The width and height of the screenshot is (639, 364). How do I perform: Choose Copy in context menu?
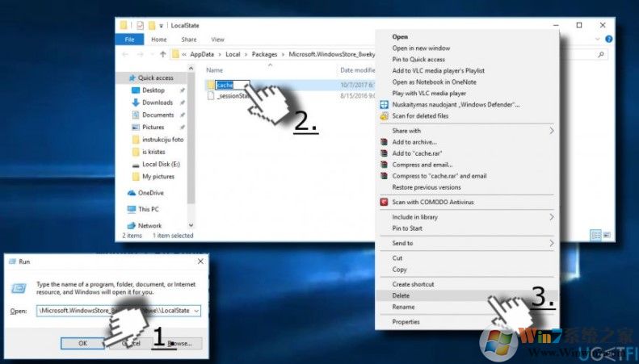(x=399, y=270)
